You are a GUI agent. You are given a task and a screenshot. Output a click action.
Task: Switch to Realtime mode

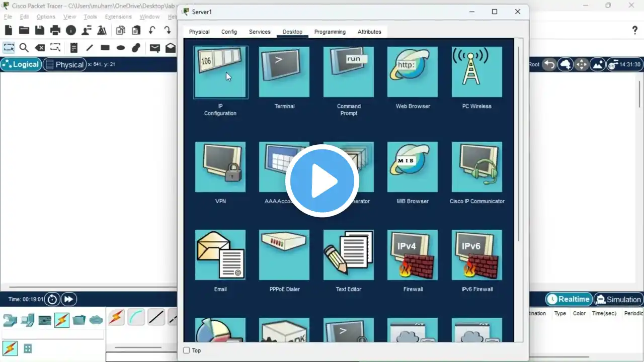[569, 299]
